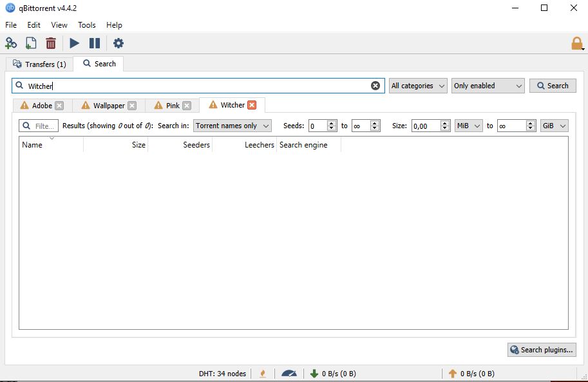Click the download rate 0 B/s (0 B)
The height and width of the screenshot is (382, 588).
point(339,374)
